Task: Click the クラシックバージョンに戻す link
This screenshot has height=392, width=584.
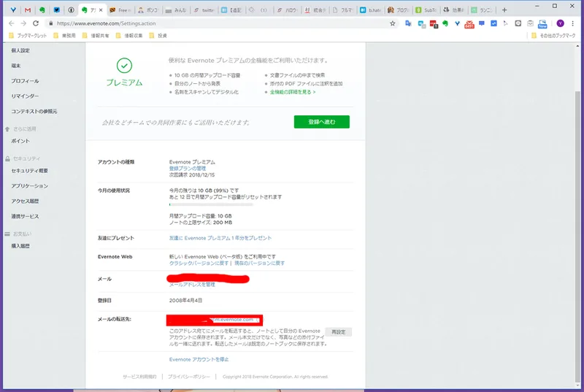Action: pos(199,264)
